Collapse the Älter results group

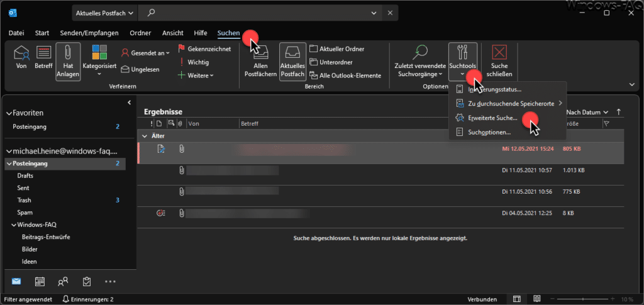(x=144, y=136)
